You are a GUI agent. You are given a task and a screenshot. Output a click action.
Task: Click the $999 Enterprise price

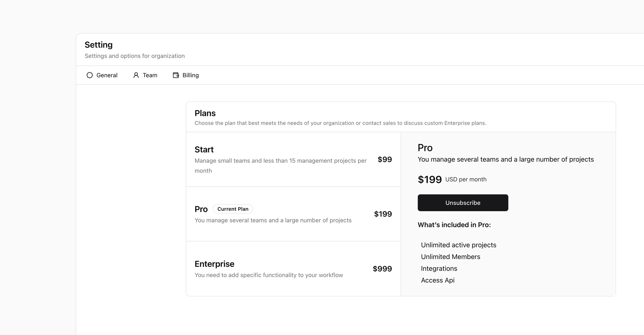[382, 269]
